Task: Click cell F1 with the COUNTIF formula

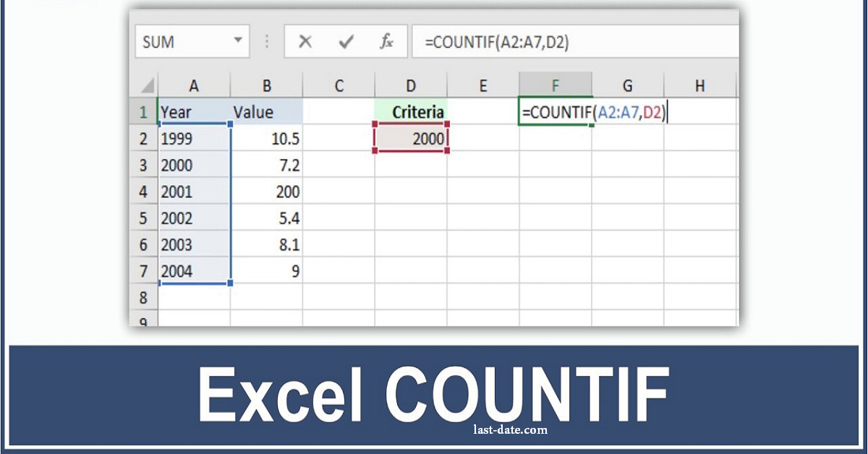Action: pos(556,112)
